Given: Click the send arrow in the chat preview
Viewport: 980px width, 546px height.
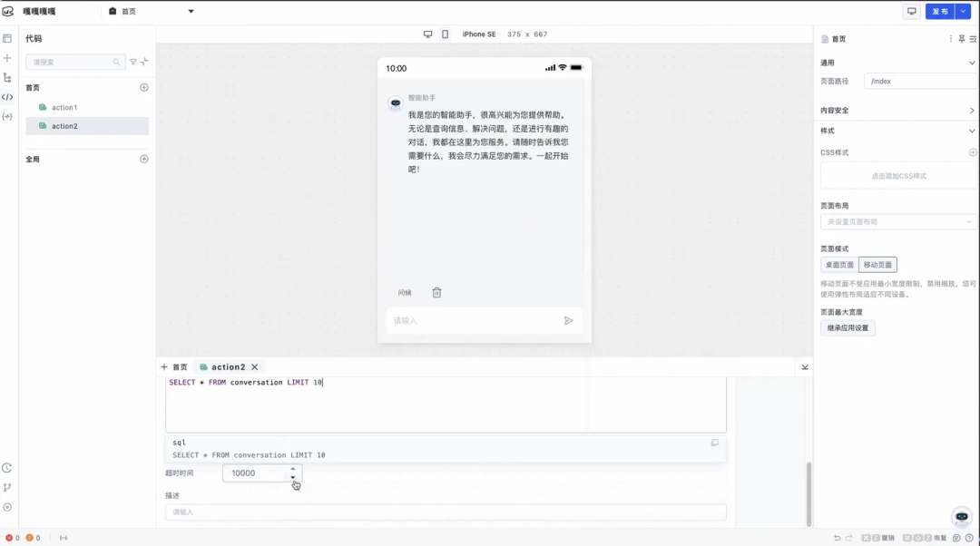Looking at the screenshot, I should coord(569,320).
